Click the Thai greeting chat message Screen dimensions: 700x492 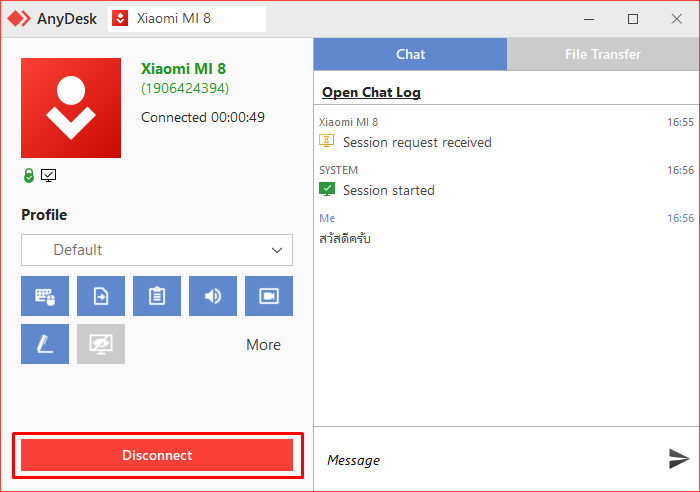pyautogui.click(x=345, y=238)
